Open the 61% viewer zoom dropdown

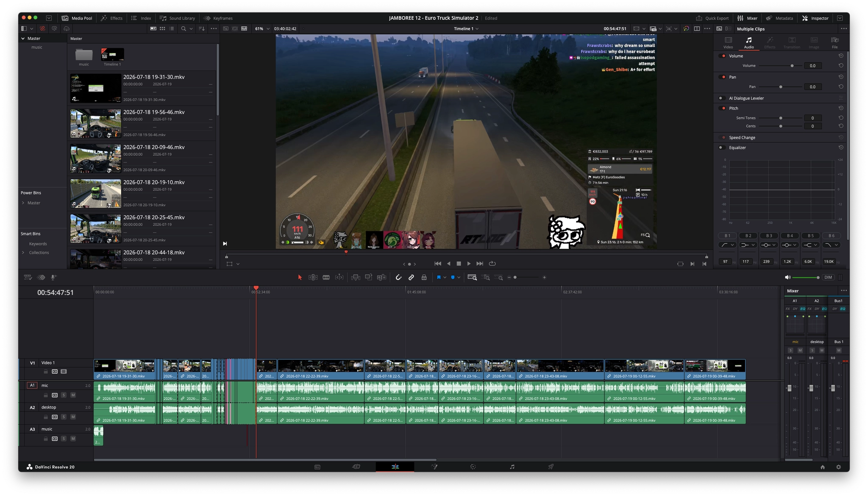click(262, 28)
